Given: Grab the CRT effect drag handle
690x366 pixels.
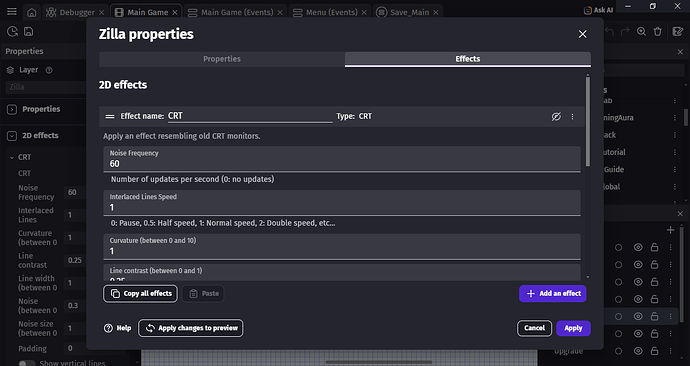Looking at the screenshot, I should point(110,117).
